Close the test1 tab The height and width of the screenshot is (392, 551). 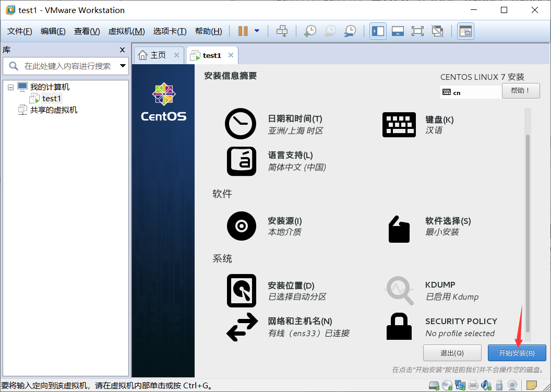coord(231,55)
